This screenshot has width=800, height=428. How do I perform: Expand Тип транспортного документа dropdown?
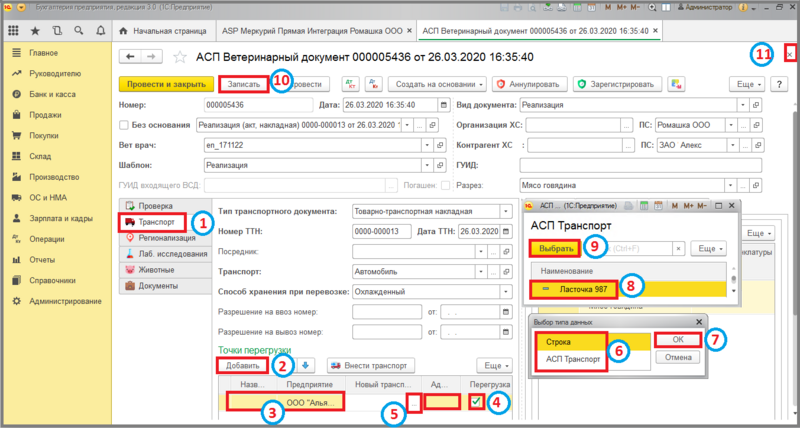[x=506, y=211]
